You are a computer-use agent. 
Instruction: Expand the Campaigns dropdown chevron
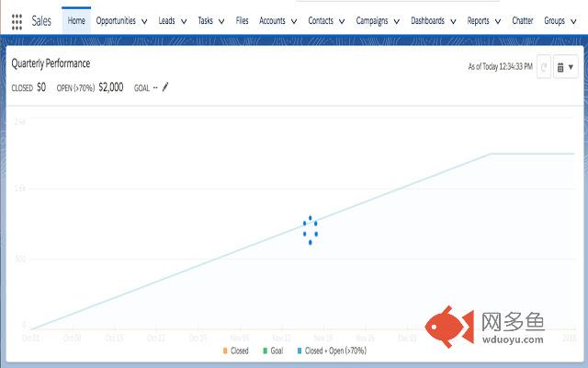(397, 22)
